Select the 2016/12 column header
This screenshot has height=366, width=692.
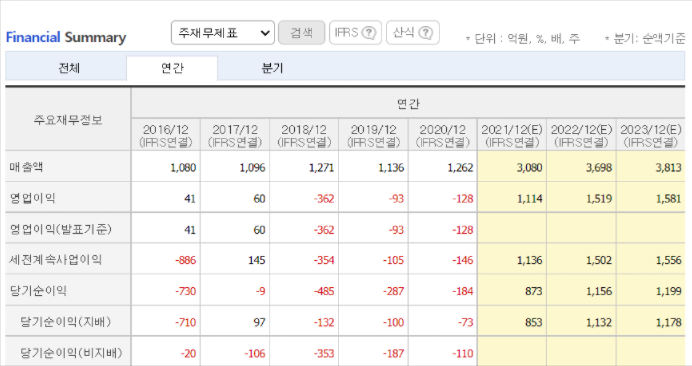[x=165, y=136]
